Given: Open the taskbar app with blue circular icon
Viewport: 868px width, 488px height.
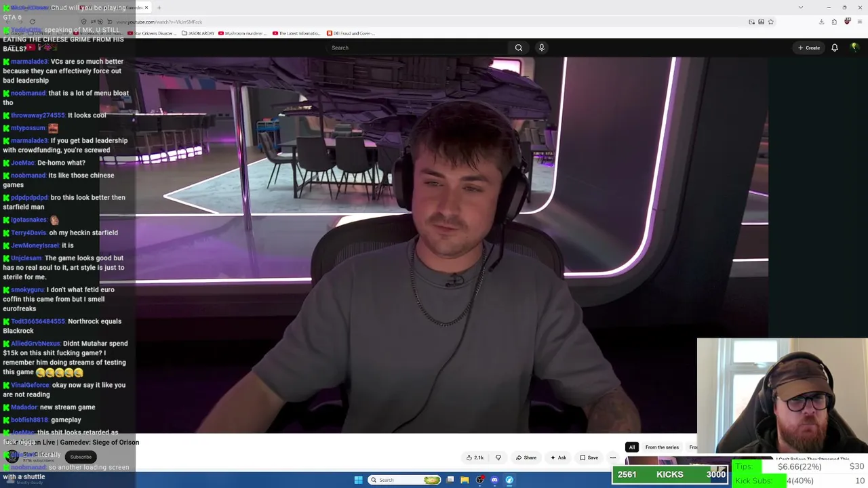Looking at the screenshot, I should pyautogui.click(x=509, y=480).
